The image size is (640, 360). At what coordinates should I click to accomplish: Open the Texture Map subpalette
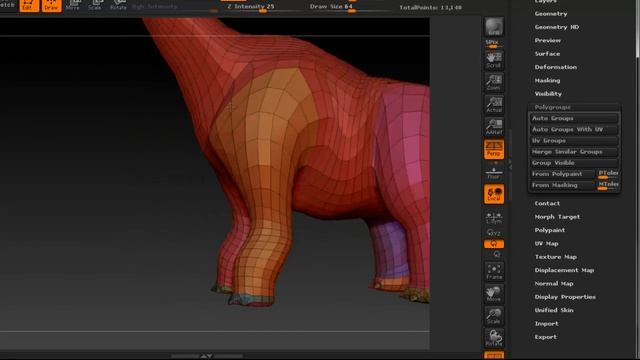[556, 257]
